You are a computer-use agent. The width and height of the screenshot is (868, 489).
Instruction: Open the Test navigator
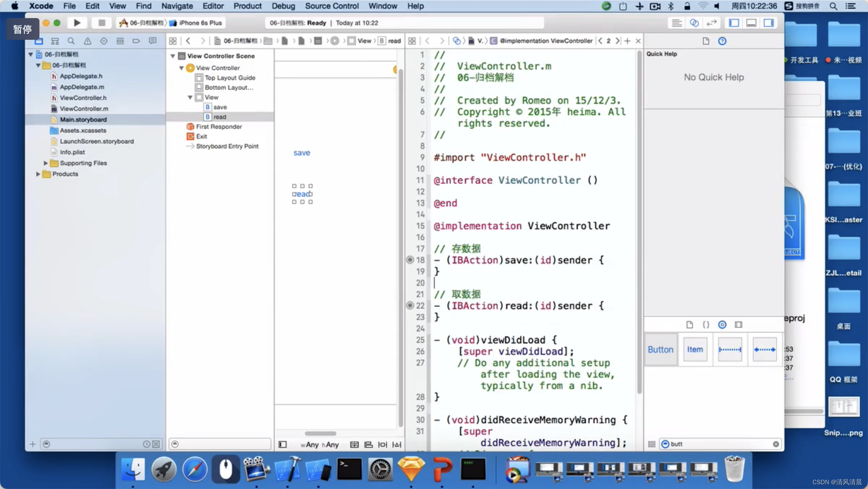click(104, 41)
